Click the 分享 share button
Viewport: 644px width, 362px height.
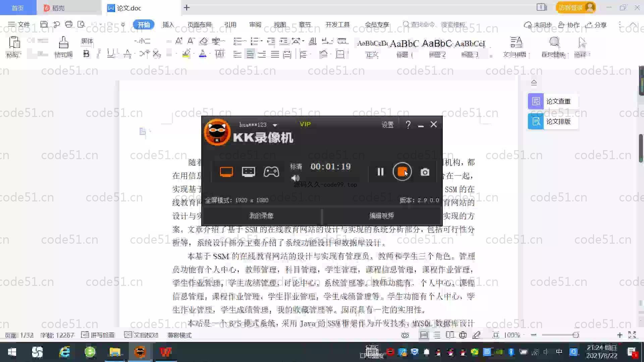[x=596, y=25]
